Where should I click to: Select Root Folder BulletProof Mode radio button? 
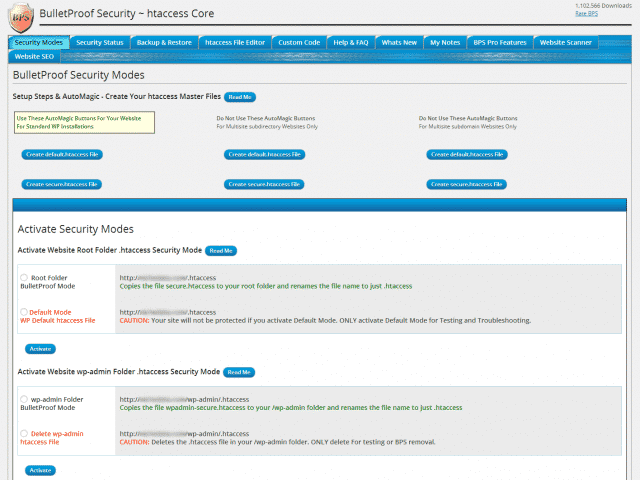tap(24, 278)
